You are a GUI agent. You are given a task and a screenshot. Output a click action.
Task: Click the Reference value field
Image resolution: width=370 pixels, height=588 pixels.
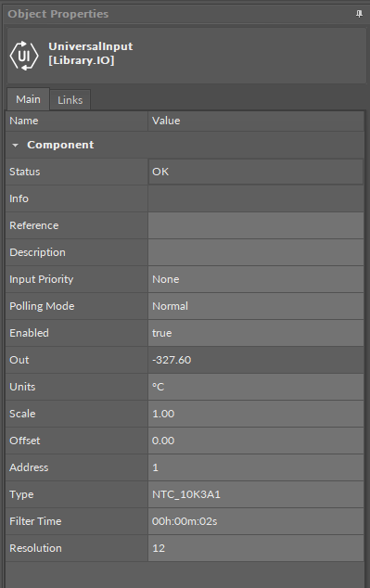[x=256, y=225]
